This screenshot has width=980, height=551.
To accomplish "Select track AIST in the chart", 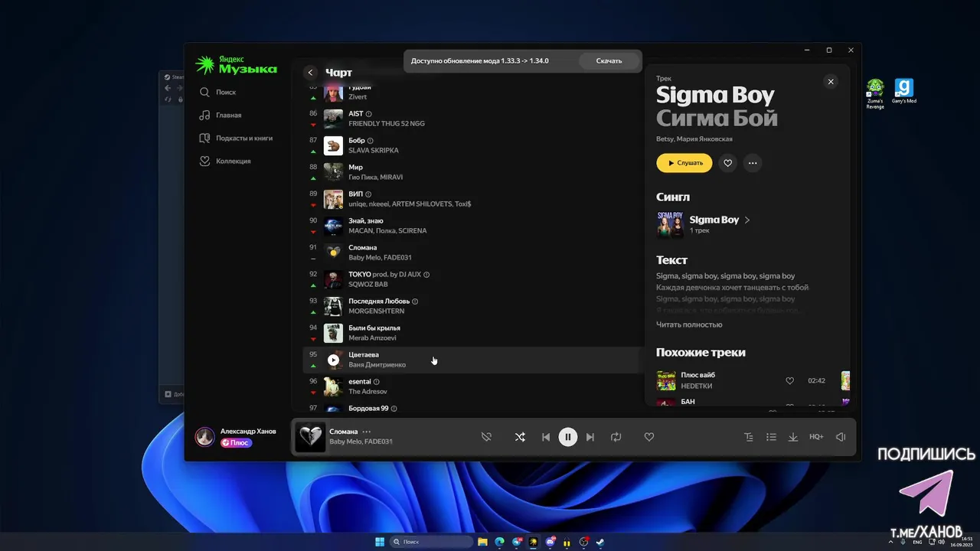I will [x=472, y=119].
